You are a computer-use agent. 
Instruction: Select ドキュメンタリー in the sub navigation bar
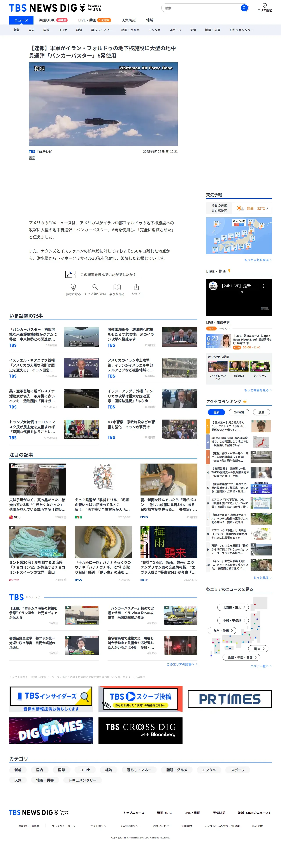point(241,30)
